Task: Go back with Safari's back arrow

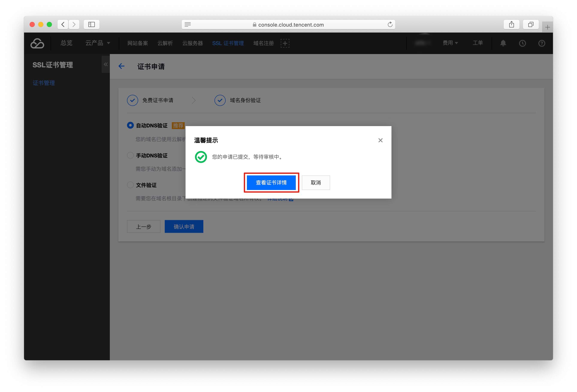Action: pyautogui.click(x=63, y=24)
